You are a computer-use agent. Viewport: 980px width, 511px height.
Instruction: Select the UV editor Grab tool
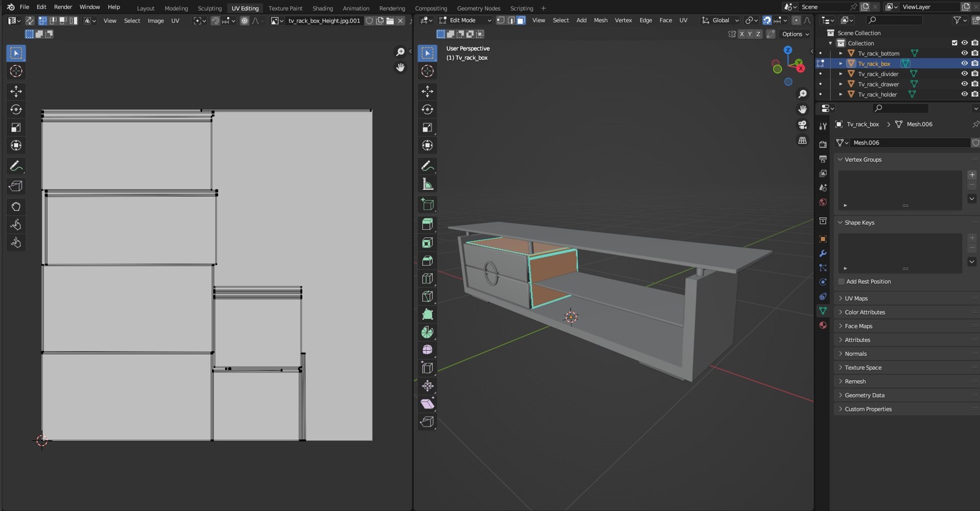(16, 207)
